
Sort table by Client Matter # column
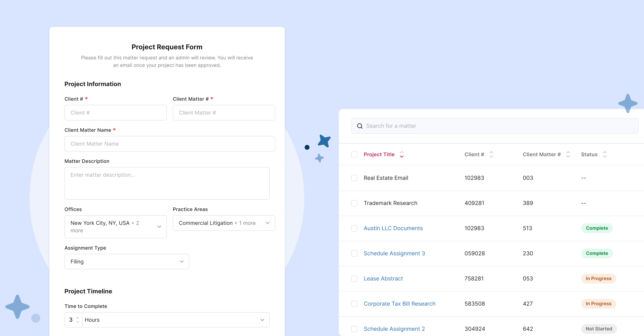click(568, 154)
